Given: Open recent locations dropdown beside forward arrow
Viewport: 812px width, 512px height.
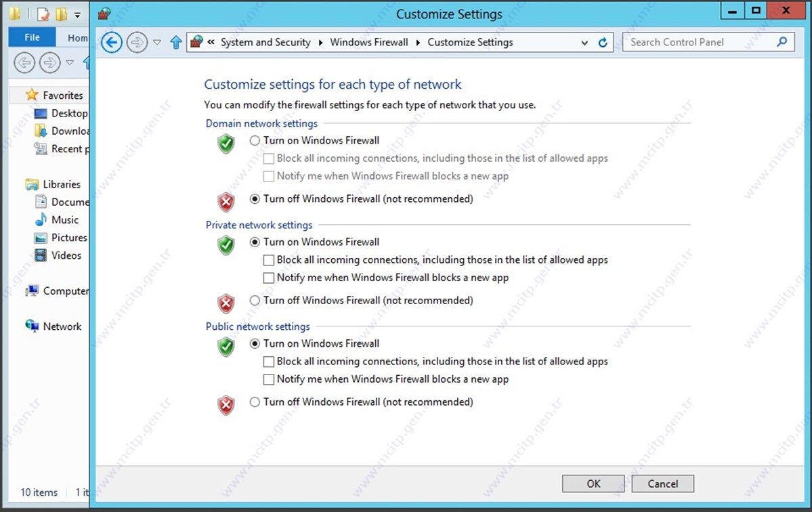Looking at the screenshot, I should [x=157, y=43].
